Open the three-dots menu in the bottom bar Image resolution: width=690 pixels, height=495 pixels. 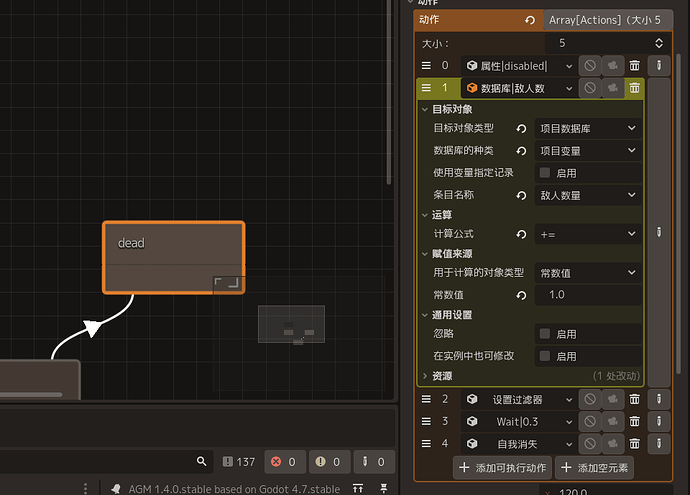[x=85, y=488]
